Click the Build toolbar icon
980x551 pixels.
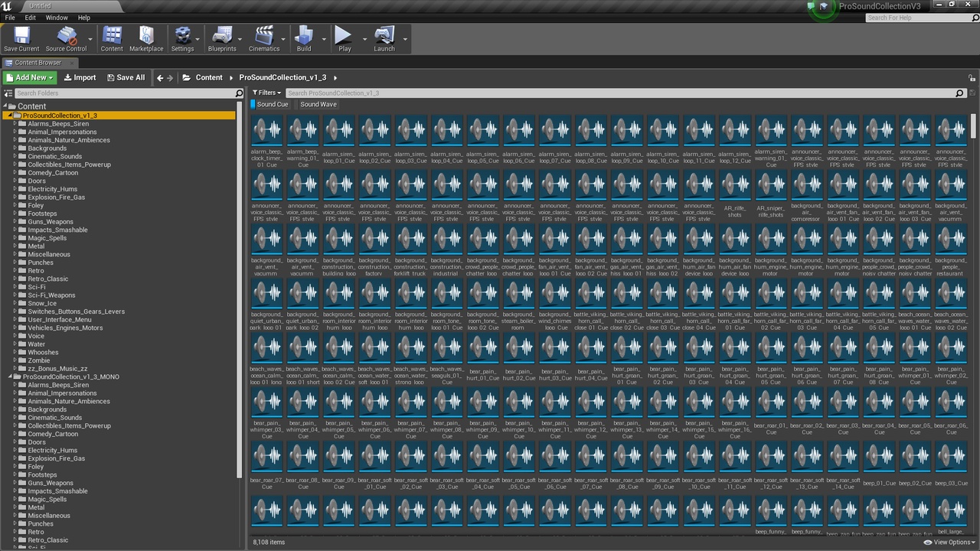coord(304,38)
